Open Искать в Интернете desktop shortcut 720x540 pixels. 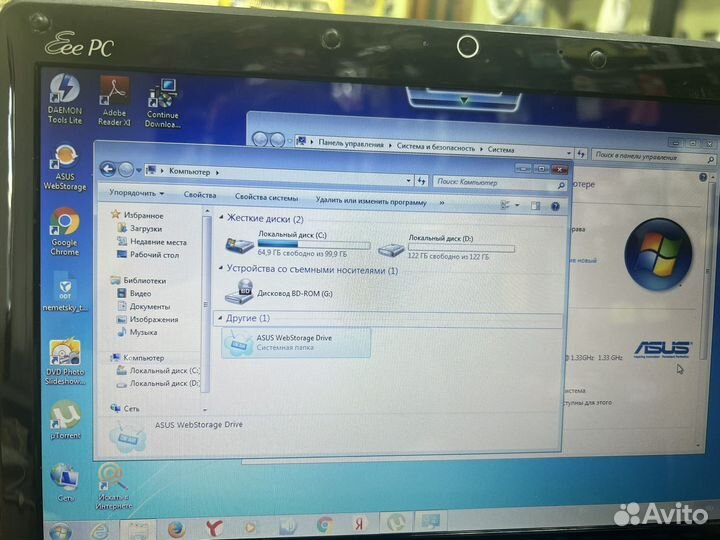coord(113,487)
